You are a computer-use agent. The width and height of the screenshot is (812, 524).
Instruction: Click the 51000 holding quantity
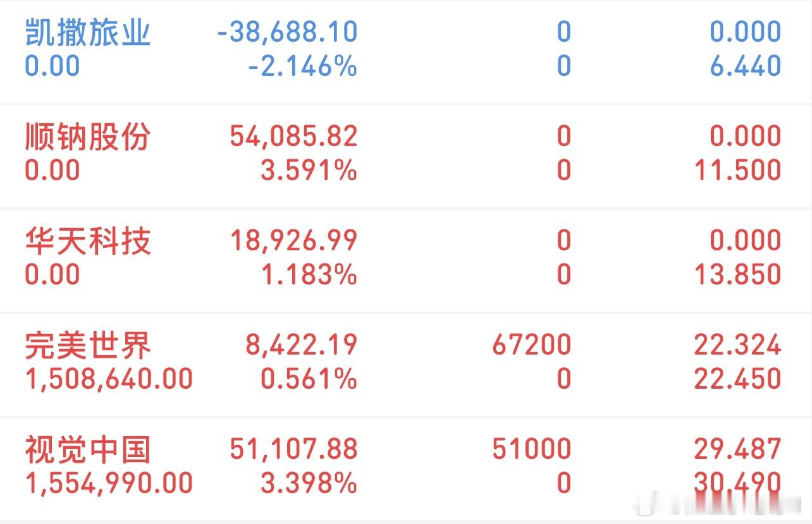point(531,449)
